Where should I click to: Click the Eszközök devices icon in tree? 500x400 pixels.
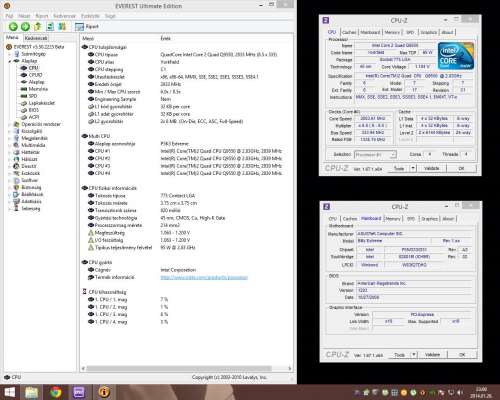tap(16, 173)
